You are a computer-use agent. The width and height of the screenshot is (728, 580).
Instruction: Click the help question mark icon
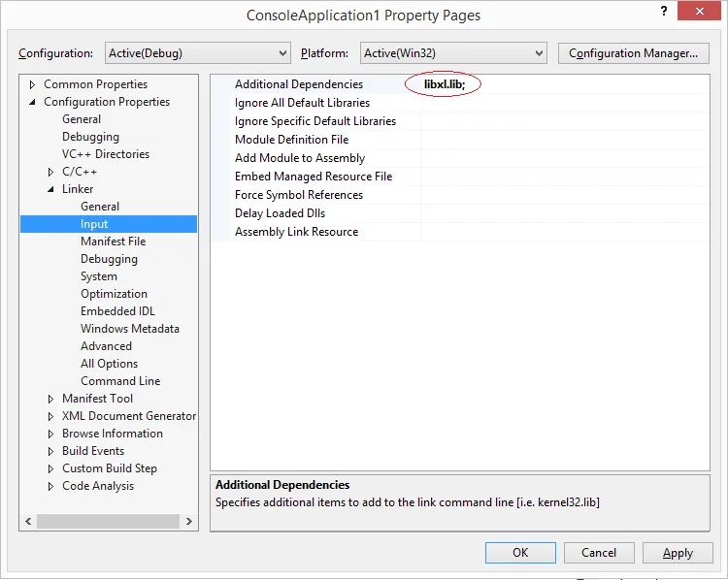(664, 11)
